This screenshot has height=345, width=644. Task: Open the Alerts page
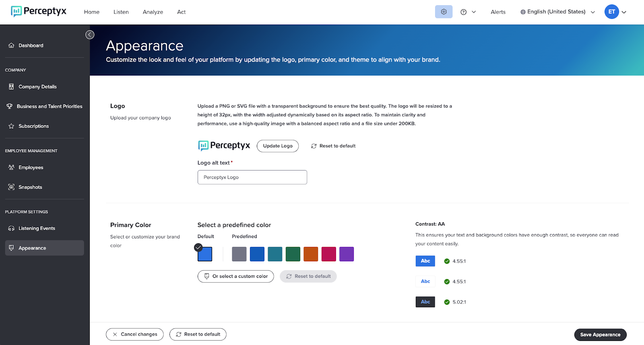click(498, 12)
